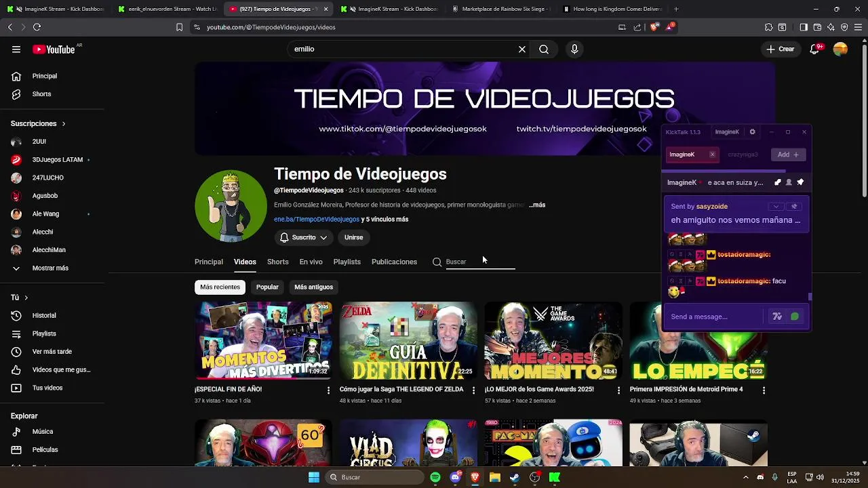The width and height of the screenshot is (868, 488).
Task: Open KickTalk settings gear
Action: click(x=752, y=132)
